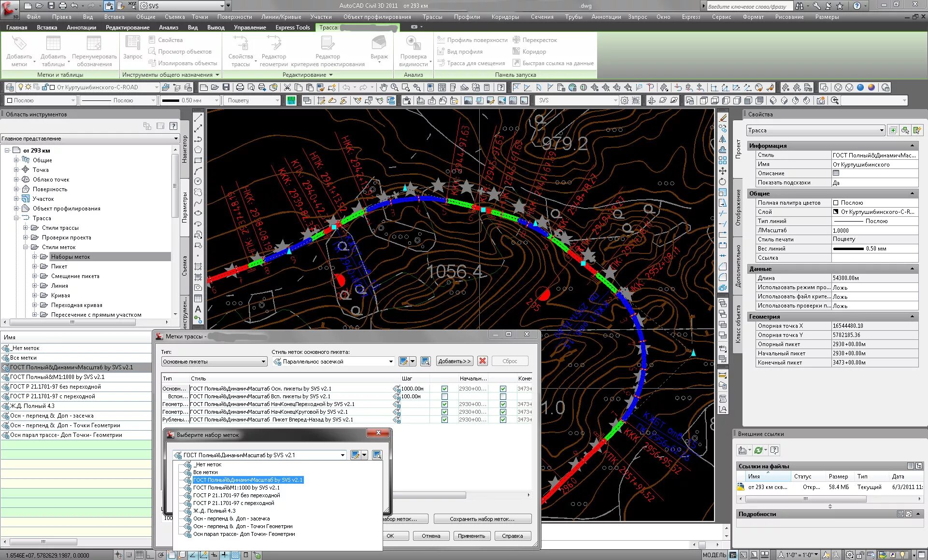The width and height of the screenshot is (928, 560).
Task: Click Сохранить набор меток button
Action: [482, 519]
